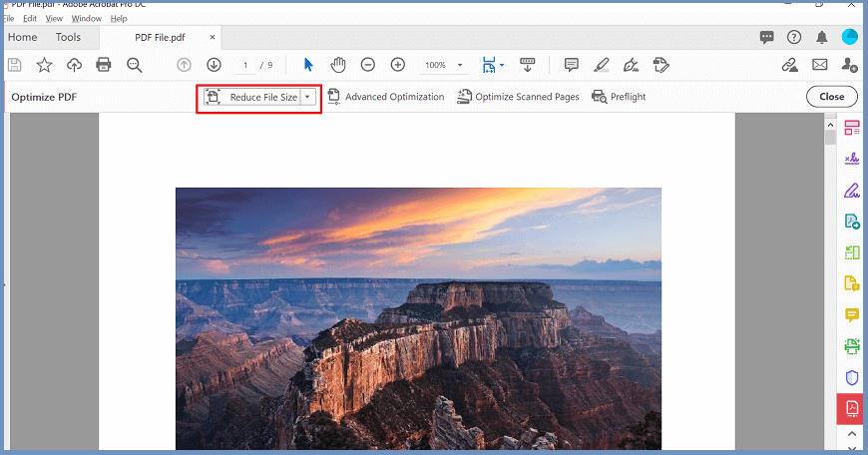Click the zoom out minus icon
This screenshot has height=455, width=868.
[x=367, y=65]
